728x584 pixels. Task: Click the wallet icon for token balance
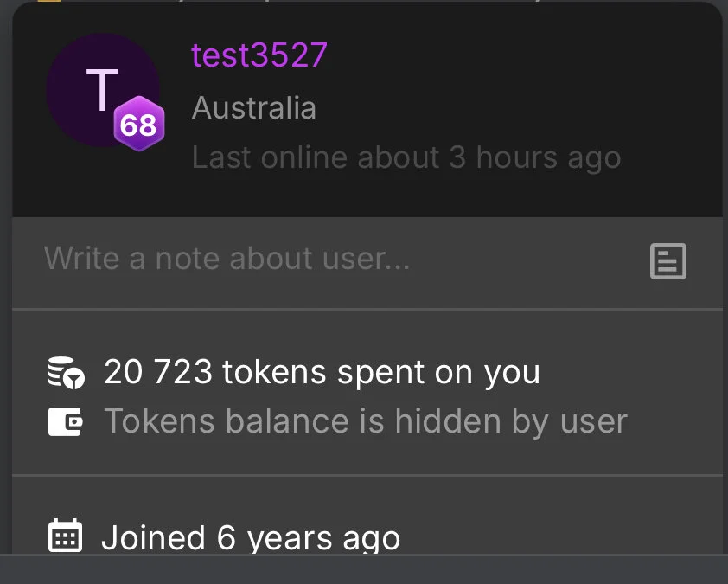coord(66,421)
